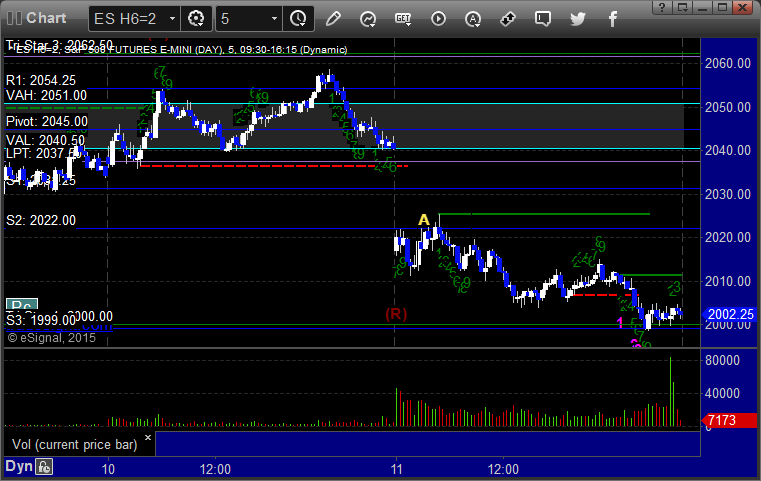Close the chart window

[x=743, y=7]
